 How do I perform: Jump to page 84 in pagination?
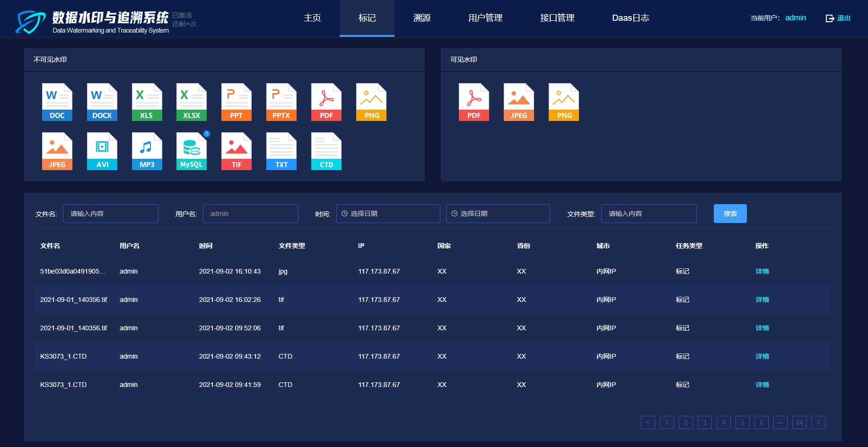coord(799,422)
